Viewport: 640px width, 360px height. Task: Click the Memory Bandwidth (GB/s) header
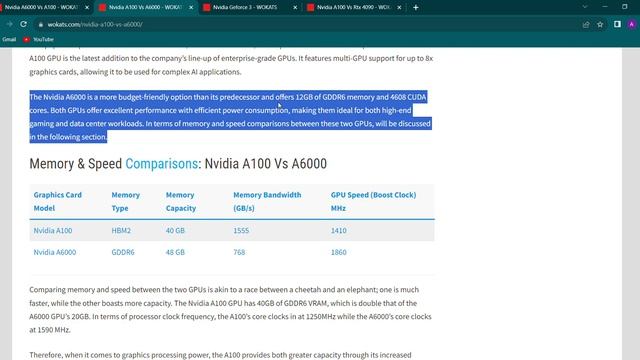coord(267,201)
